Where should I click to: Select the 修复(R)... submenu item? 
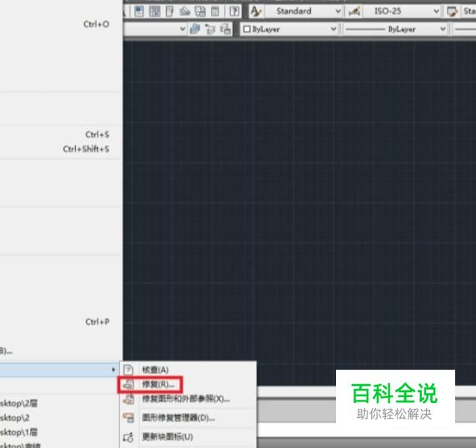coord(188,385)
